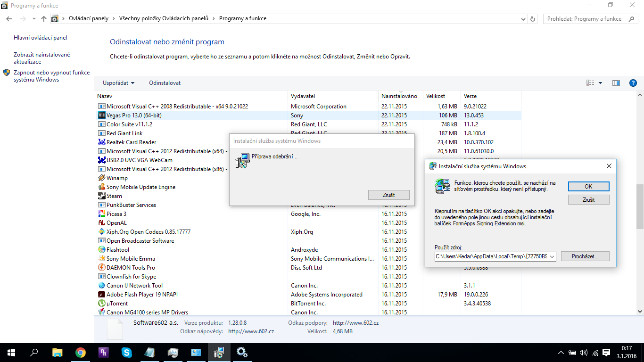Select Microsoft Visual C++ 2008 Redistributable row

[309, 107]
